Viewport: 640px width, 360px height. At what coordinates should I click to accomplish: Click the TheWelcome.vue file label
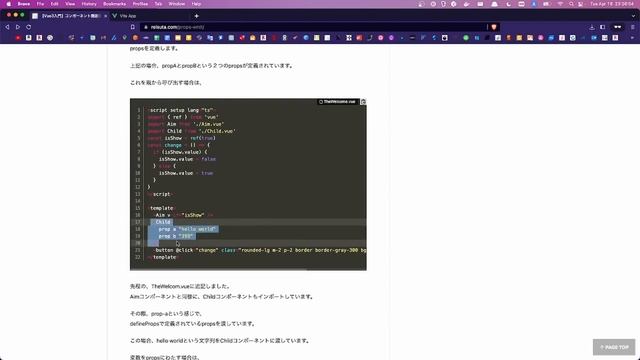337,102
